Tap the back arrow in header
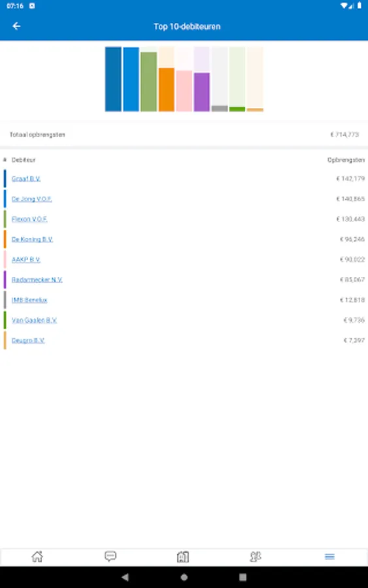Viewport: 368px width, 588px height. pyautogui.click(x=16, y=26)
